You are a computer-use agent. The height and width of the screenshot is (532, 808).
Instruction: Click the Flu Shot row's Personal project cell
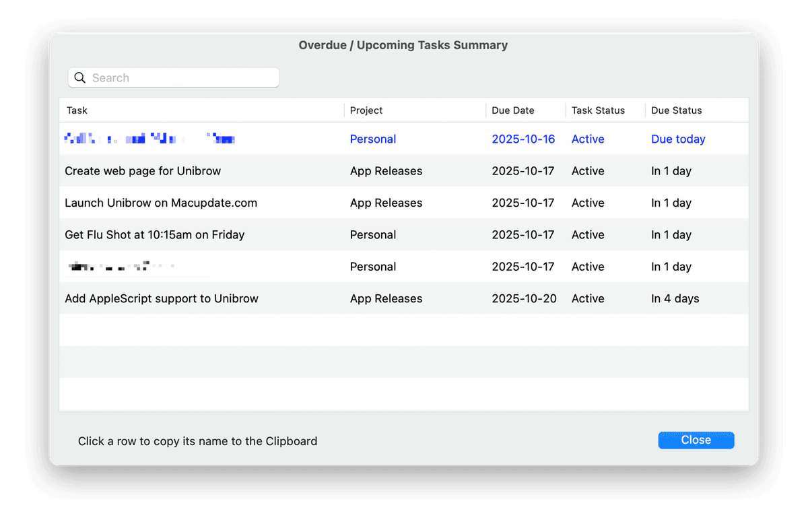tap(373, 235)
